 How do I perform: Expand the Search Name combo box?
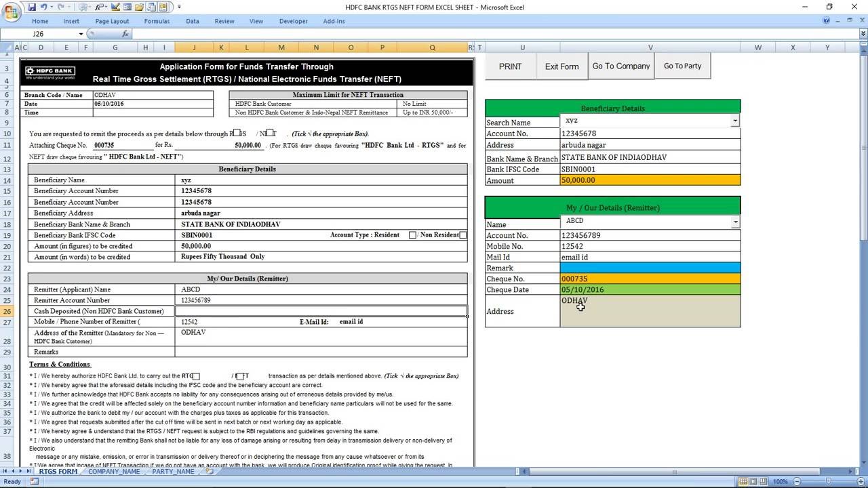click(x=734, y=121)
